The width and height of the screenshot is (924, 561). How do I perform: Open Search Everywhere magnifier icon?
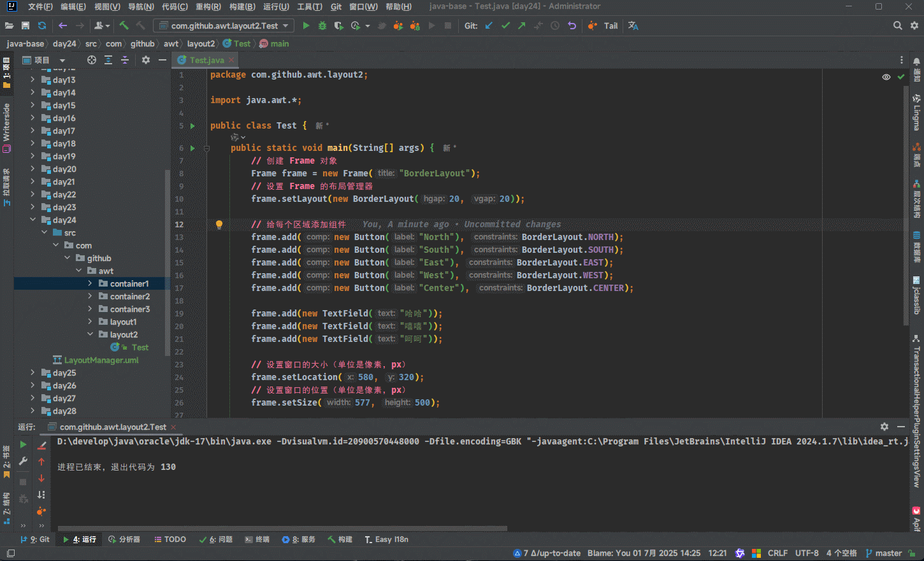pyautogui.click(x=897, y=25)
